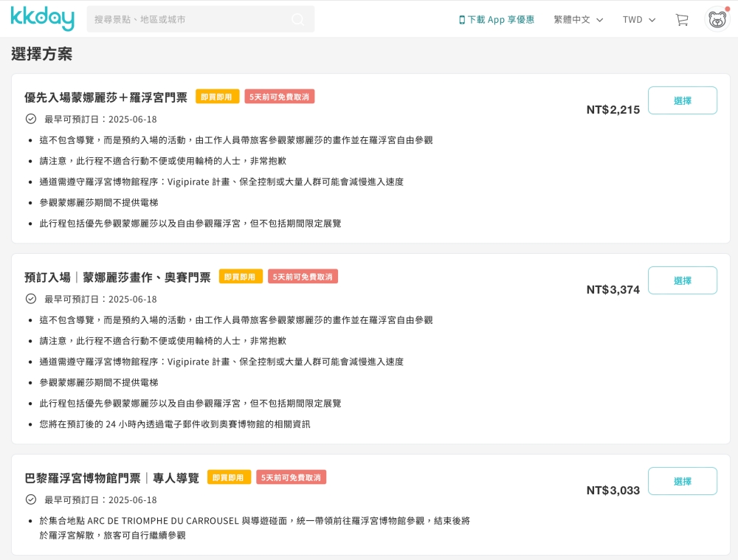The width and height of the screenshot is (738, 560).
Task: Select the NT$3,033 guided tour plan
Action: (682, 481)
